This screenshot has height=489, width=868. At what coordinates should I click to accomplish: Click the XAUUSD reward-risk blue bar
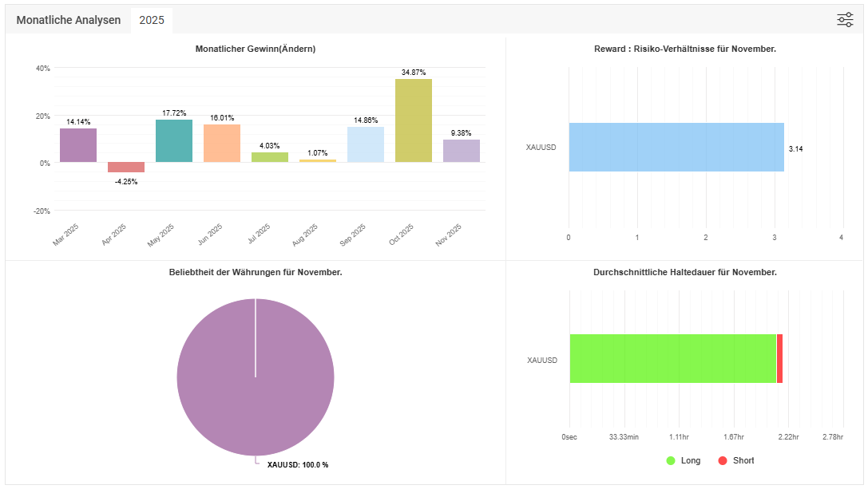(x=676, y=147)
